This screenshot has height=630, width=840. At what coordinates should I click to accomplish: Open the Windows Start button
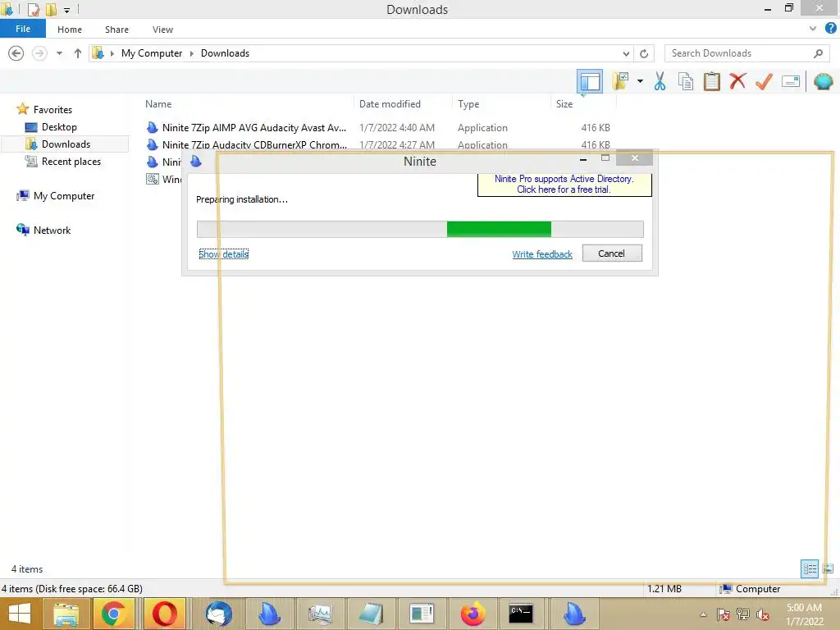[x=20, y=614]
